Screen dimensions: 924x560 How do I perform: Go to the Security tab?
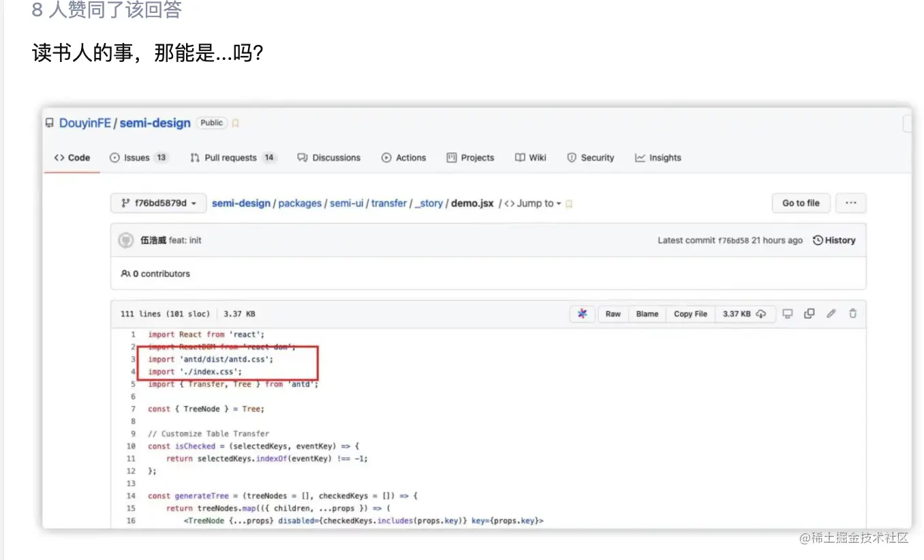591,157
